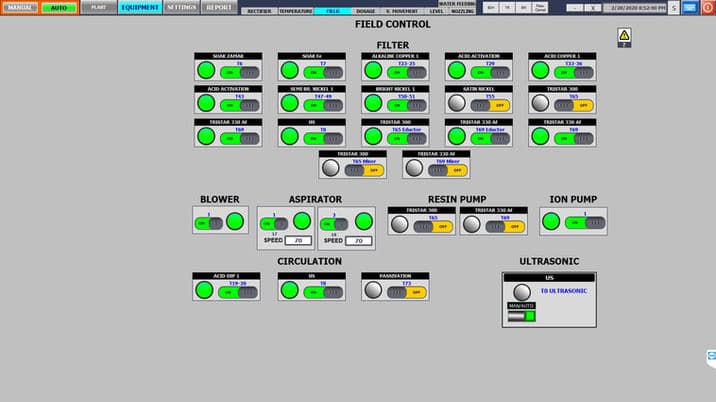The height and width of the screenshot is (402, 716).
Task: Flip the ultrasonic MAN/AUTO selector switch
Action: coord(521,316)
